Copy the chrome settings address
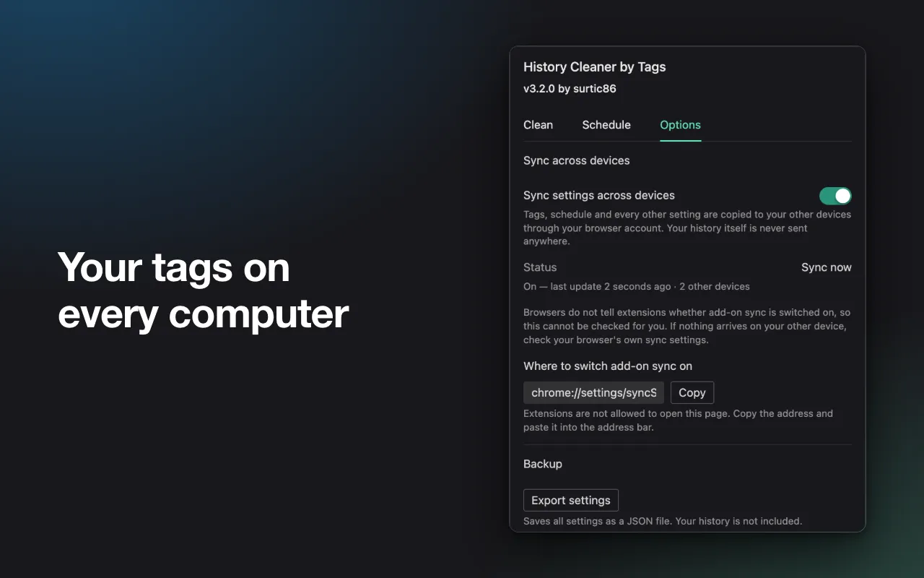This screenshot has height=578, width=924. pyautogui.click(x=692, y=392)
